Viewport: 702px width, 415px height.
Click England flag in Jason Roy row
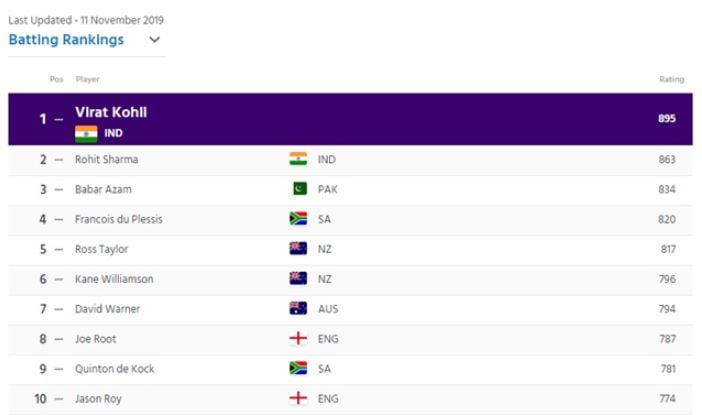pos(298,399)
